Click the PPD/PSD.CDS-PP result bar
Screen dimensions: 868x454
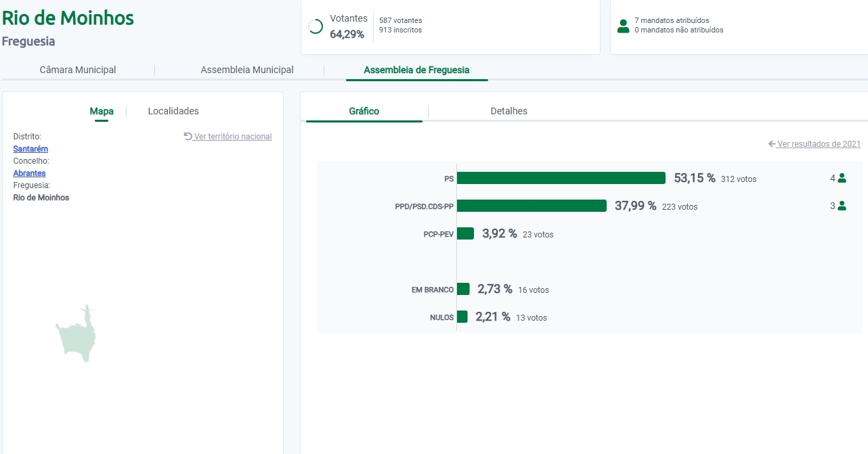[x=531, y=206]
